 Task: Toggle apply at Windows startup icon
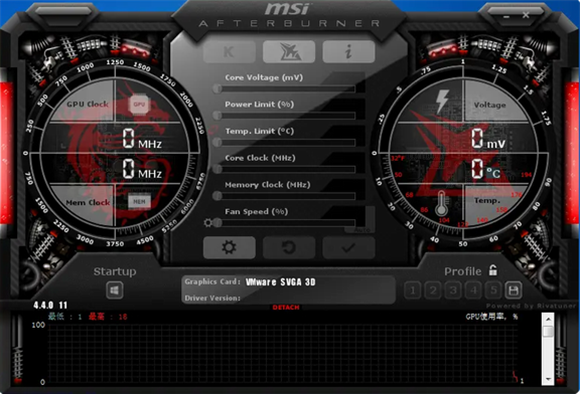pyautogui.click(x=115, y=290)
